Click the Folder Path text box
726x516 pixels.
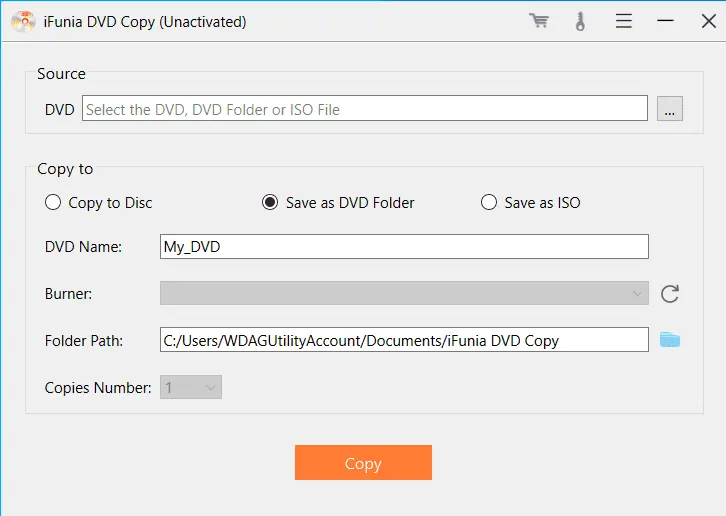pos(404,340)
